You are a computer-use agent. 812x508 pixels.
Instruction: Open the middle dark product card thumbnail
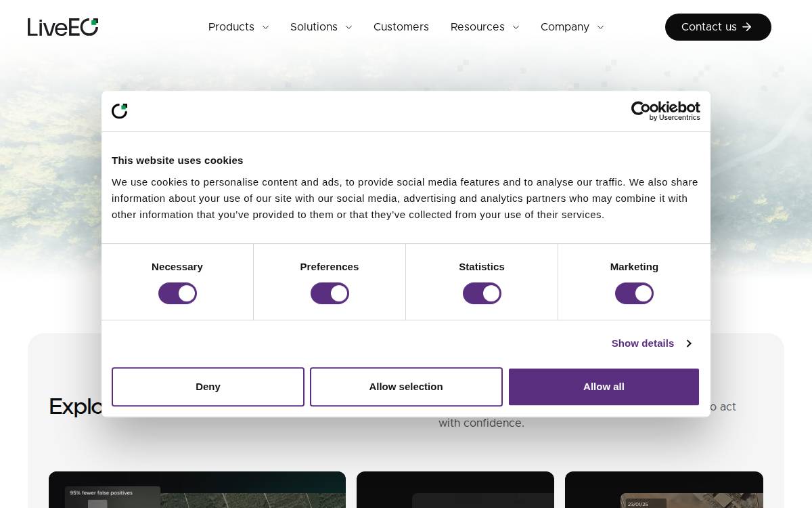455,490
